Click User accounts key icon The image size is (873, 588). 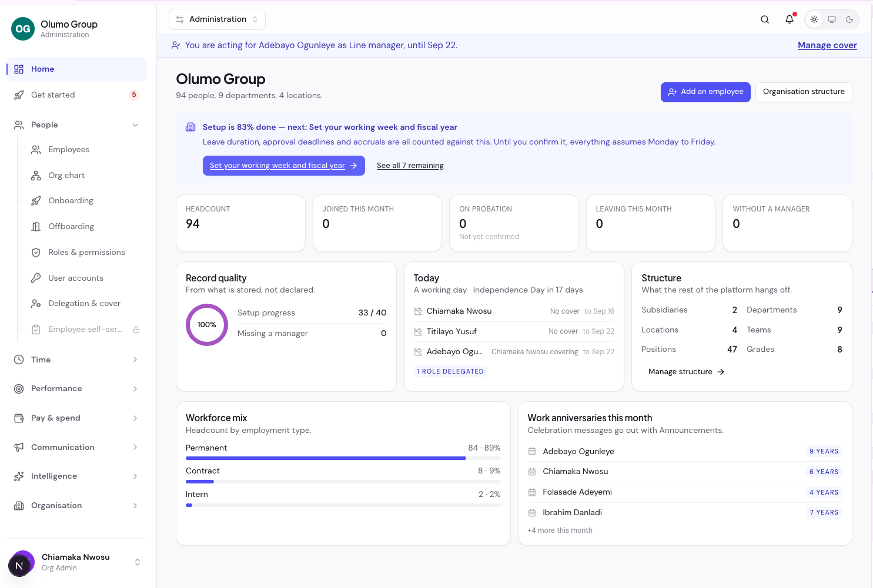36,278
